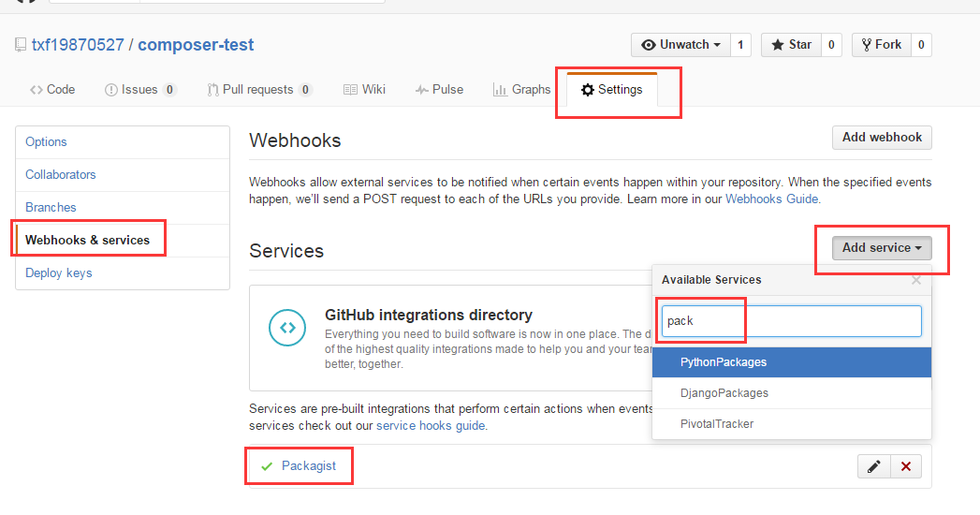The width and height of the screenshot is (980, 515).
Task: Open the Pull requests tab
Action: (x=259, y=89)
